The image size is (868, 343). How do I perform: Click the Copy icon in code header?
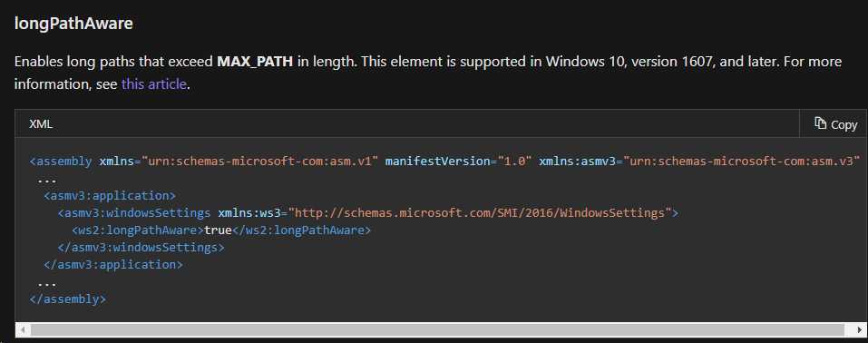coord(821,123)
